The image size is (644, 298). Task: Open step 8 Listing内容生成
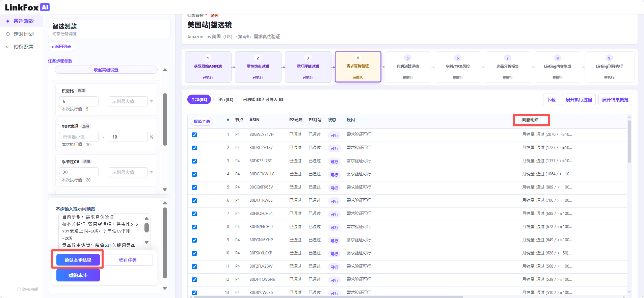tap(558, 67)
